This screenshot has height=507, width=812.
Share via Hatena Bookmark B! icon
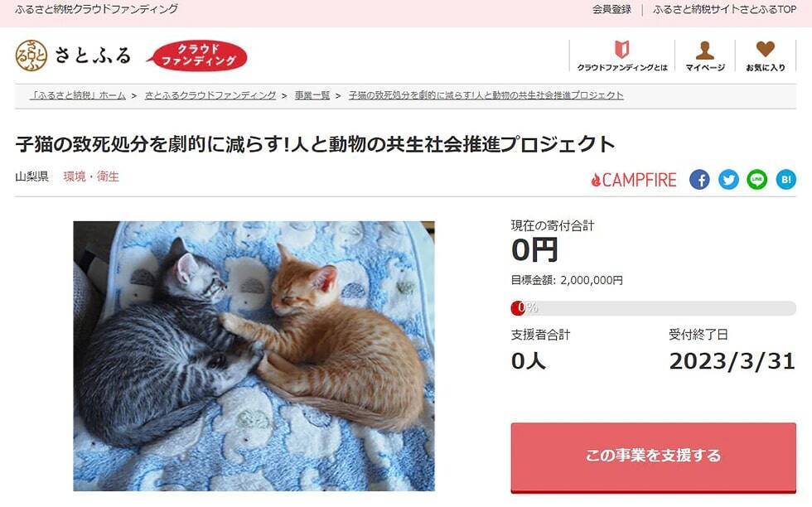[786, 180]
